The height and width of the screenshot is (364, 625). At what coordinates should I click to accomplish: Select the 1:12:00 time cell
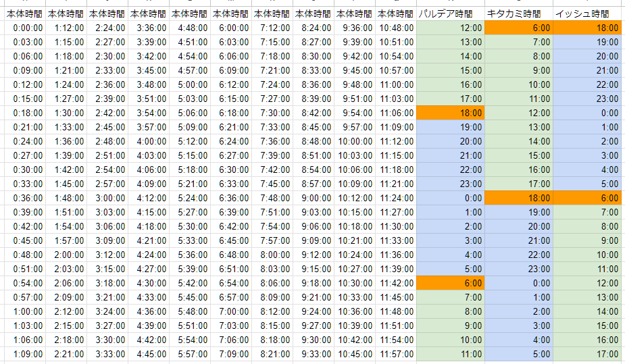[x=66, y=28]
